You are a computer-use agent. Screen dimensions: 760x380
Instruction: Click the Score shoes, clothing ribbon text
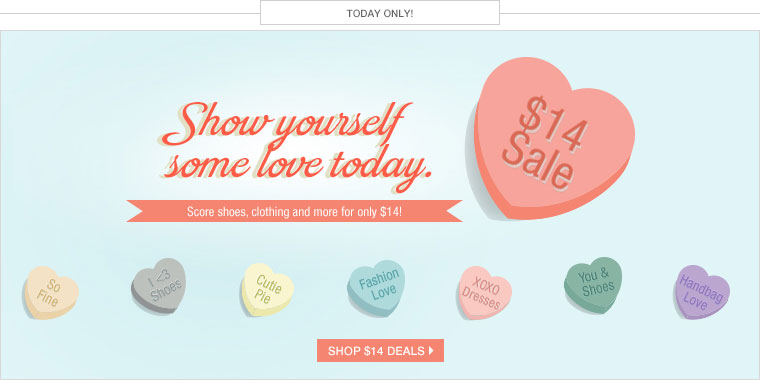295,211
